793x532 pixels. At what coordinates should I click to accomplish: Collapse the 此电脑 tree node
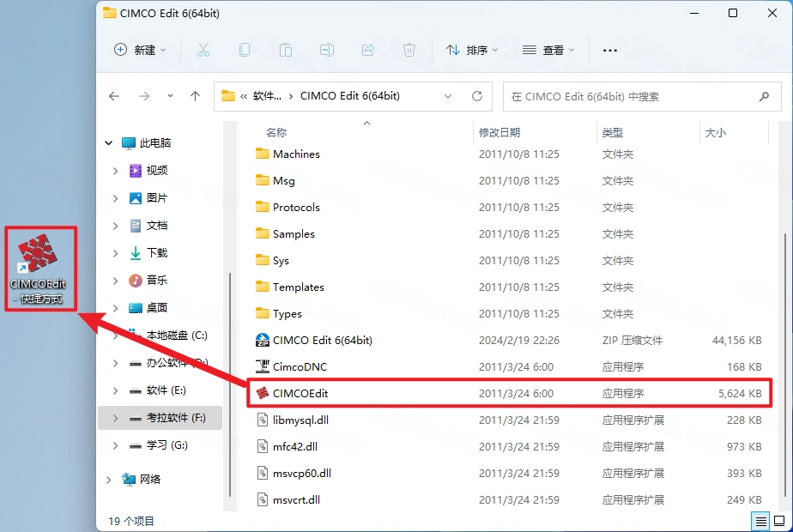point(108,143)
